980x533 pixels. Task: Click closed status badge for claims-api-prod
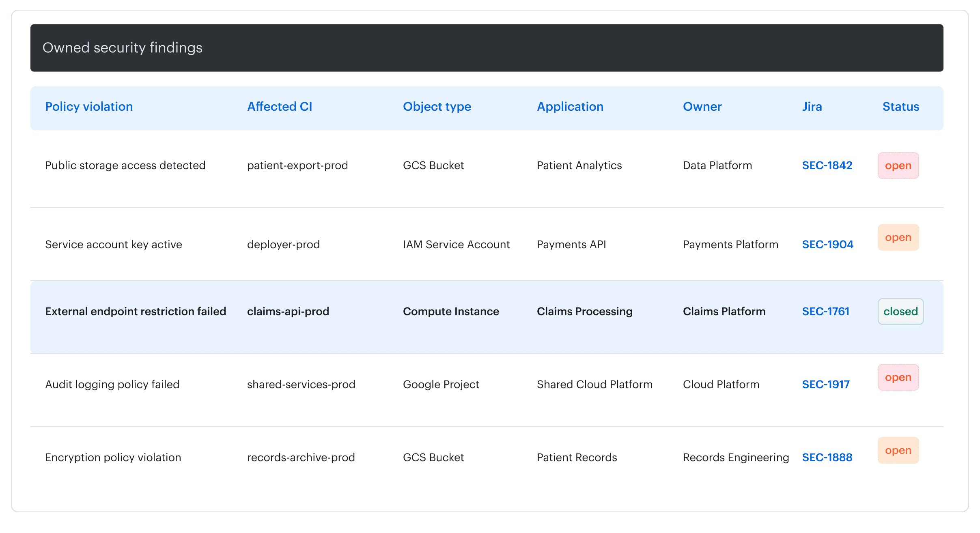pos(901,312)
